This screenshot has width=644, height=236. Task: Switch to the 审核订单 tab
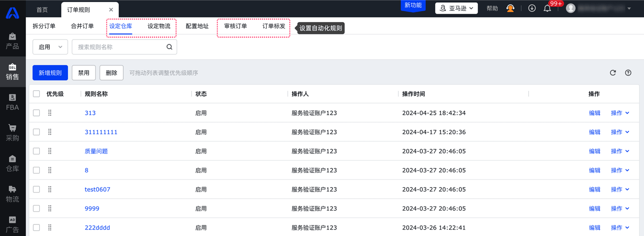(x=235, y=26)
